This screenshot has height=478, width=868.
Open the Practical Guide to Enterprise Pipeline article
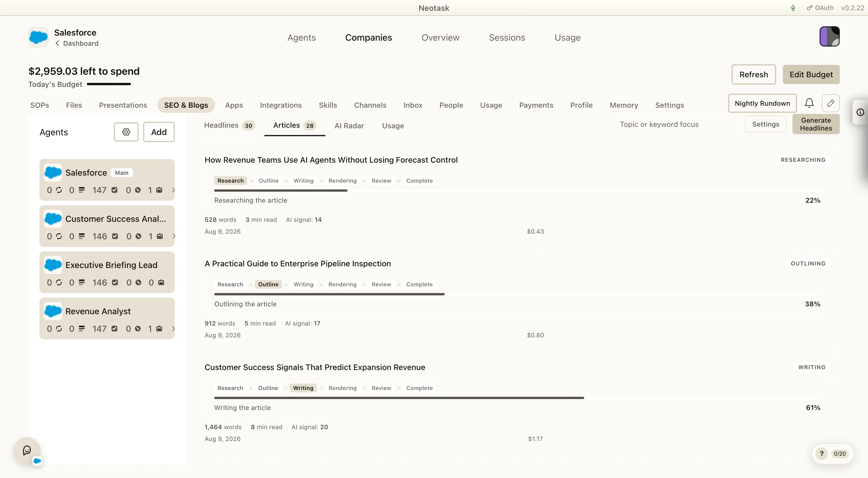point(298,264)
